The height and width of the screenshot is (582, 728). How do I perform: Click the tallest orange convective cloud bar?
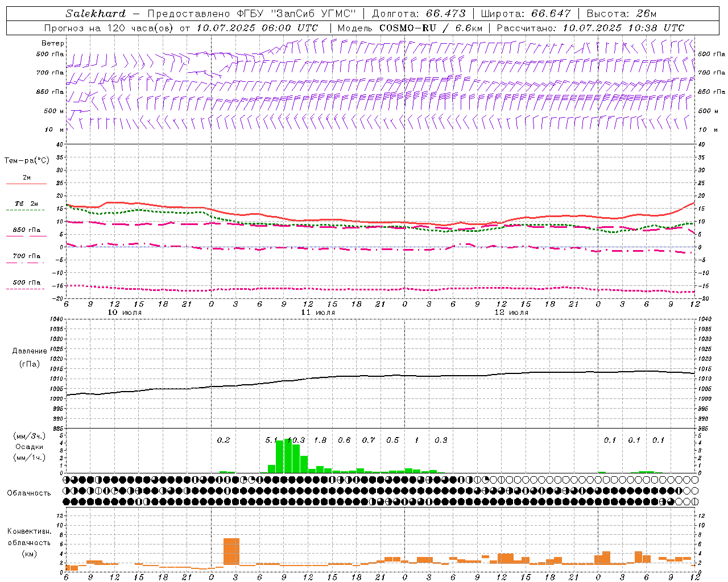tap(231, 551)
